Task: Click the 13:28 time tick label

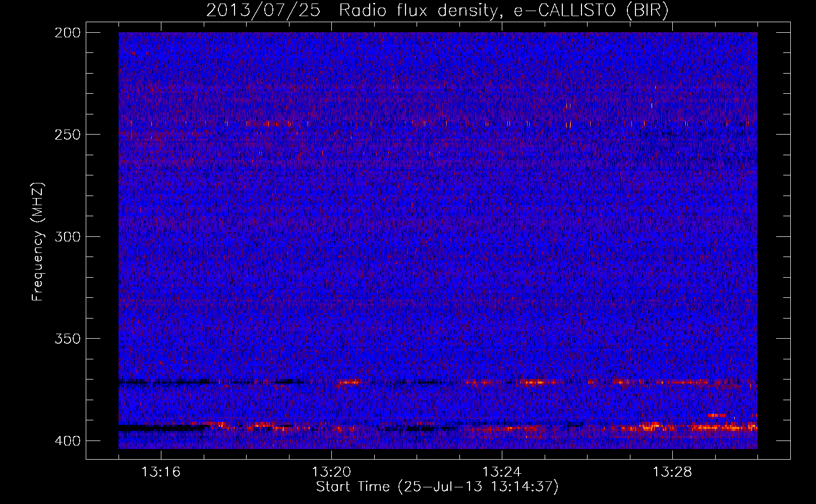Action: tap(672, 472)
